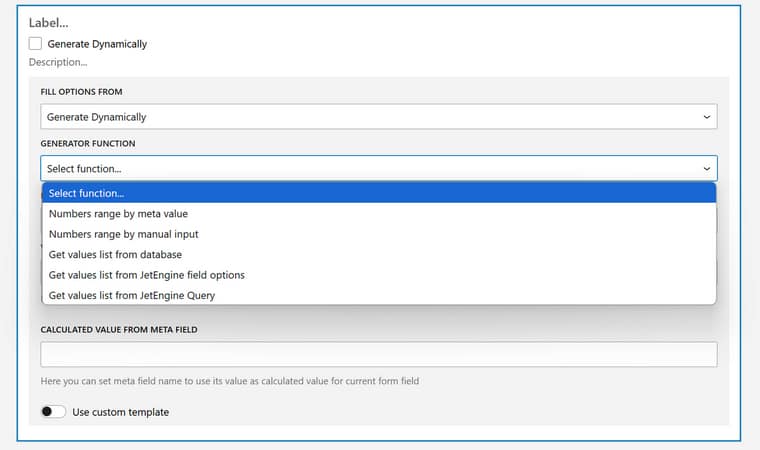Screen dimensions: 760x450
Task: Click the 'Calculated Value From Meta Field' heading
Action: click(118, 329)
